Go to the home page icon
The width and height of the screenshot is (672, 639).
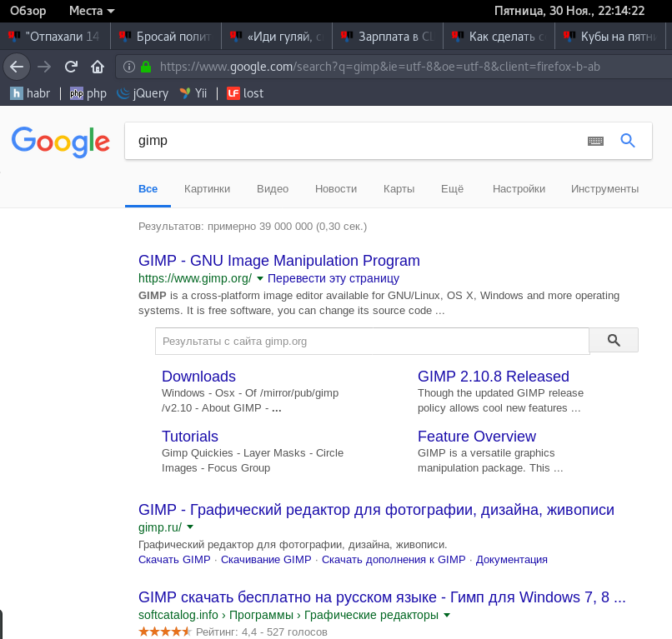click(98, 67)
